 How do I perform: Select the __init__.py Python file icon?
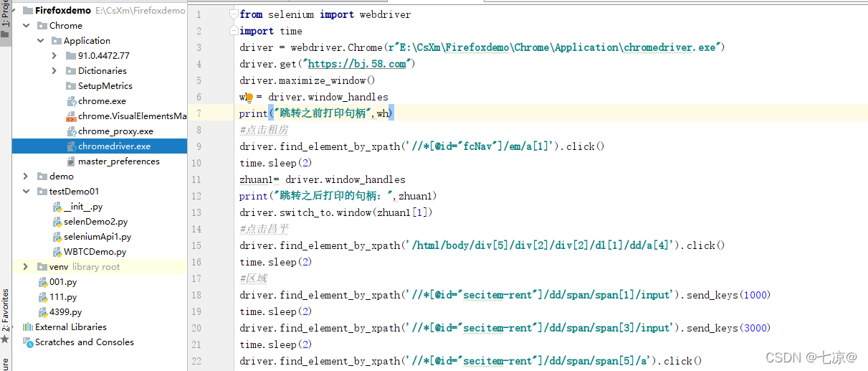click(57, 207)
